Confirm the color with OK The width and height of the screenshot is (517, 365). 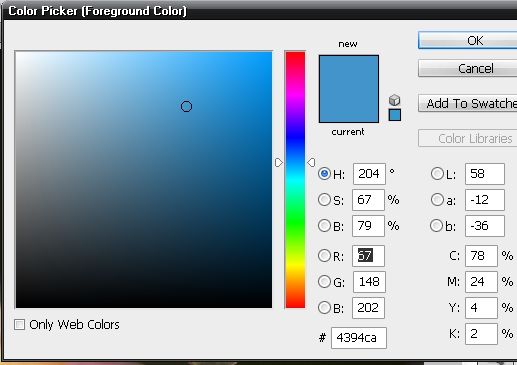tap(467, 40)
